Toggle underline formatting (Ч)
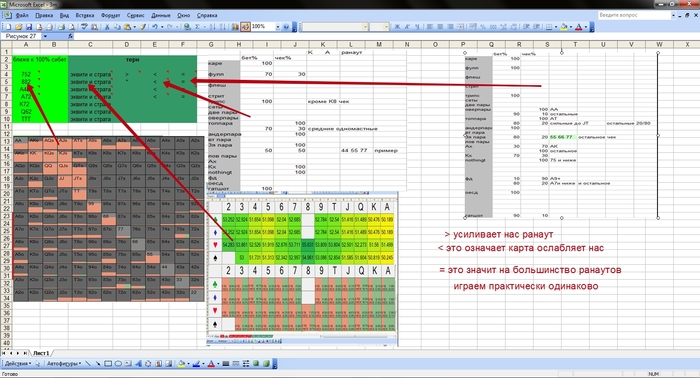Screen dimensions: 700x378 (417, 27)
